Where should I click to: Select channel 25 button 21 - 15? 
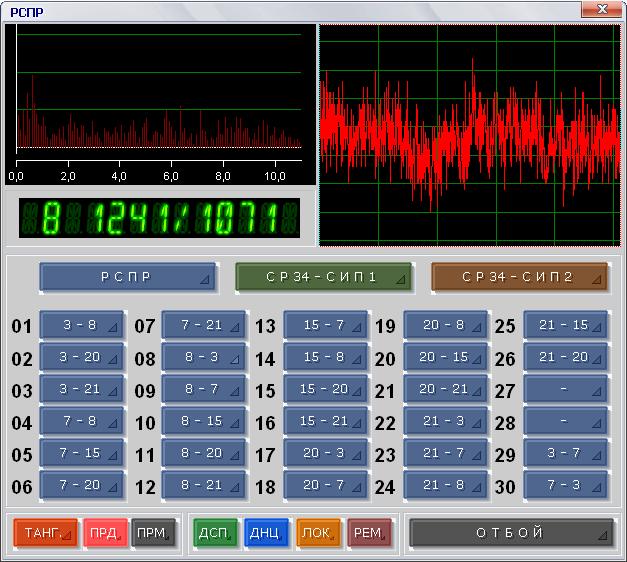point(565,326)
